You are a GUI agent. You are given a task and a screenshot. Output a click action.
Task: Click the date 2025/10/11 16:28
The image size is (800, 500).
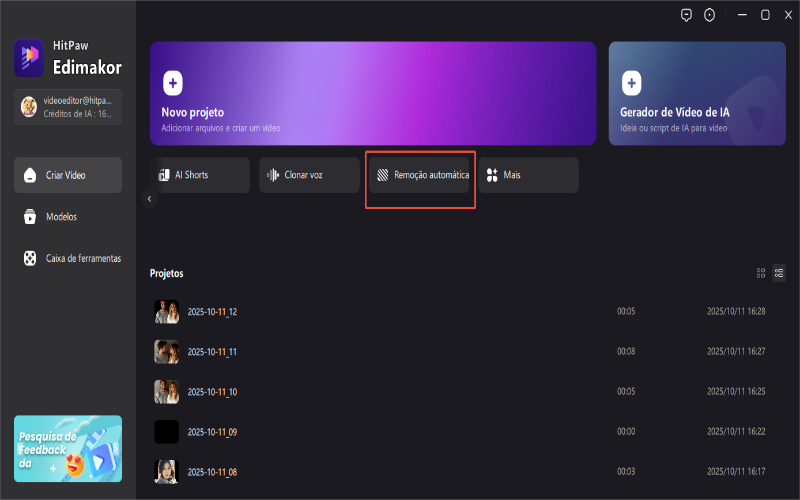click(736, 311)
